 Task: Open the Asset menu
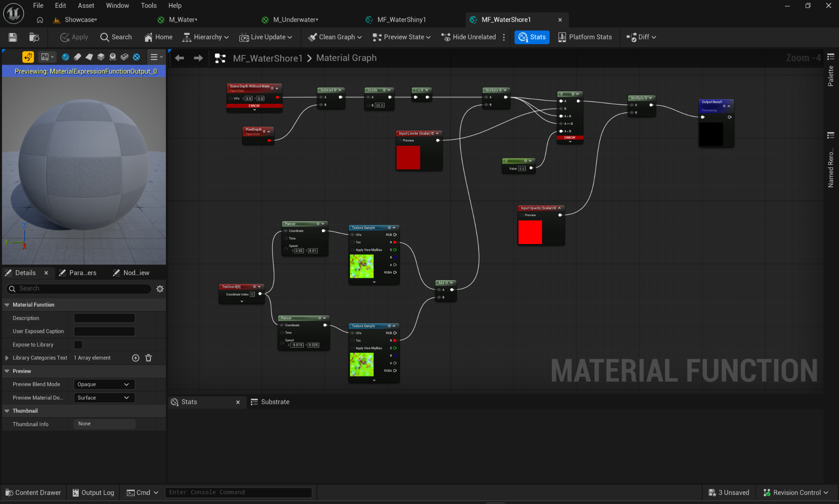point(86,6)
